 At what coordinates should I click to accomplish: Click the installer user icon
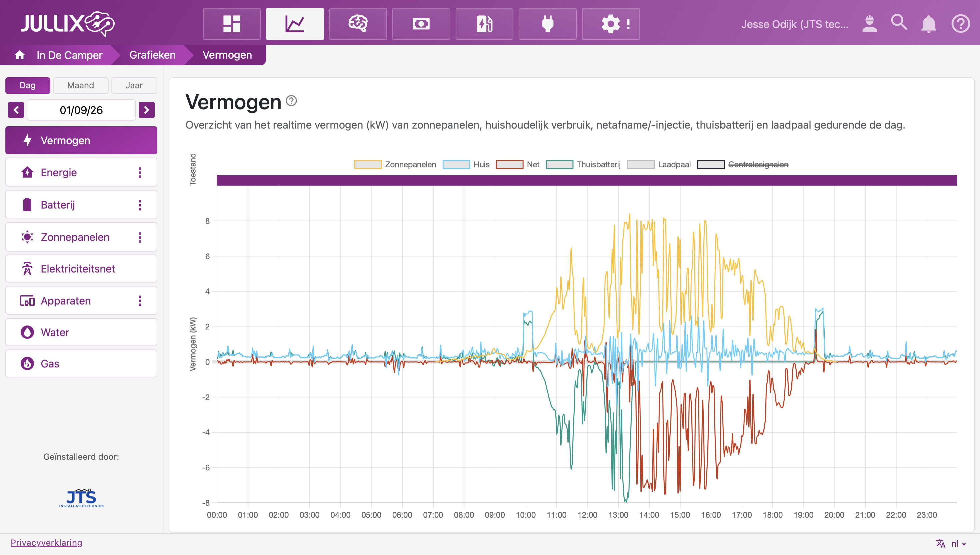(x=869, y=24)
